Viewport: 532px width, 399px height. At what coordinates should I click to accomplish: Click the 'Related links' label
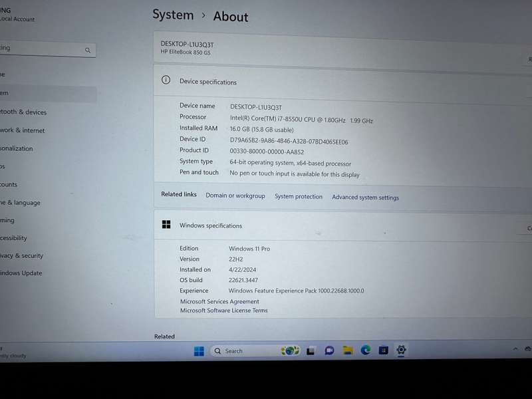tap(179, 194)
